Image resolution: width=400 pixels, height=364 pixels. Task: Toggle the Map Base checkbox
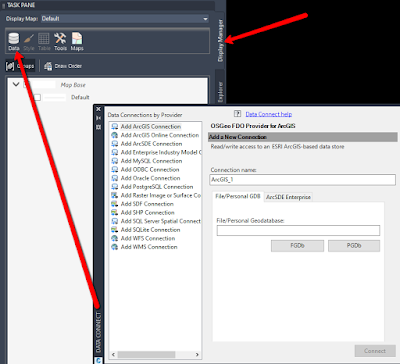27,85
